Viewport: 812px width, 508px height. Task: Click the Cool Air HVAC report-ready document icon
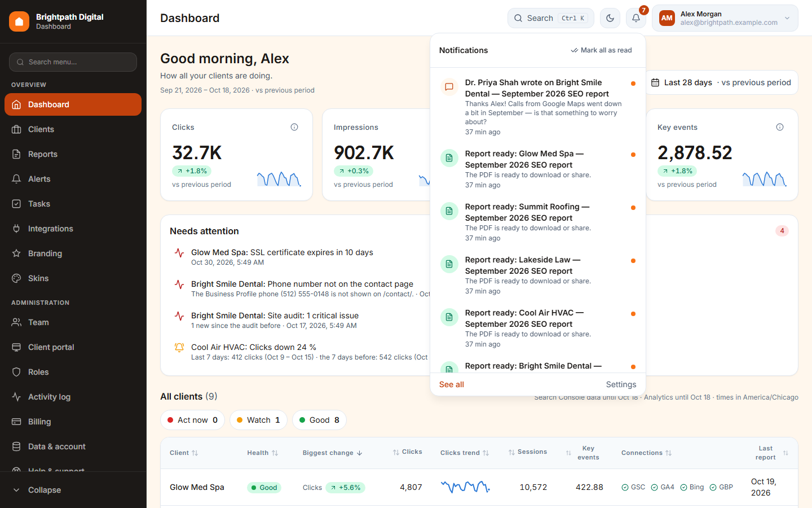(449, 317)
